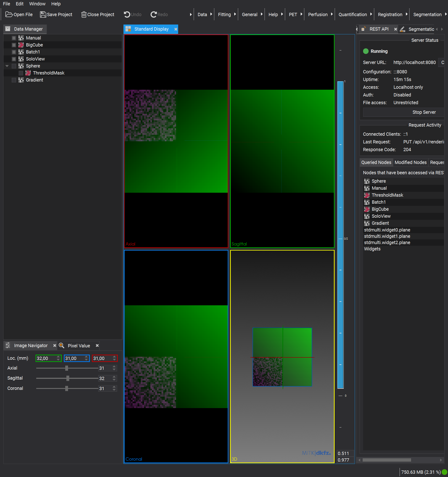Click the Undo arrow icon
The height and width of the screenshot is (477, 448).
(127, 14)
